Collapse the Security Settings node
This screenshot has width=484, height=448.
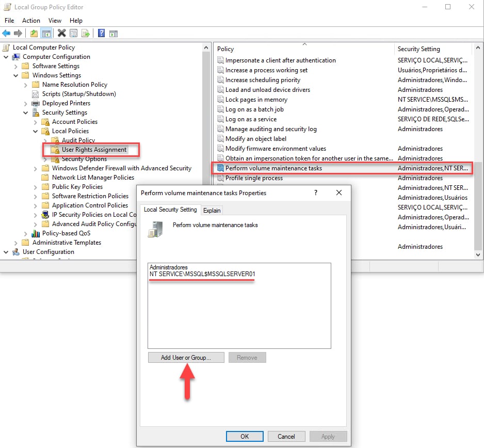click(x=26, y=113)
